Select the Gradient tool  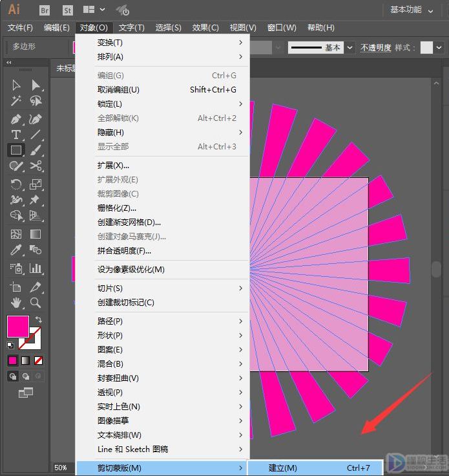pyautogui.click(x=36, y=234)
